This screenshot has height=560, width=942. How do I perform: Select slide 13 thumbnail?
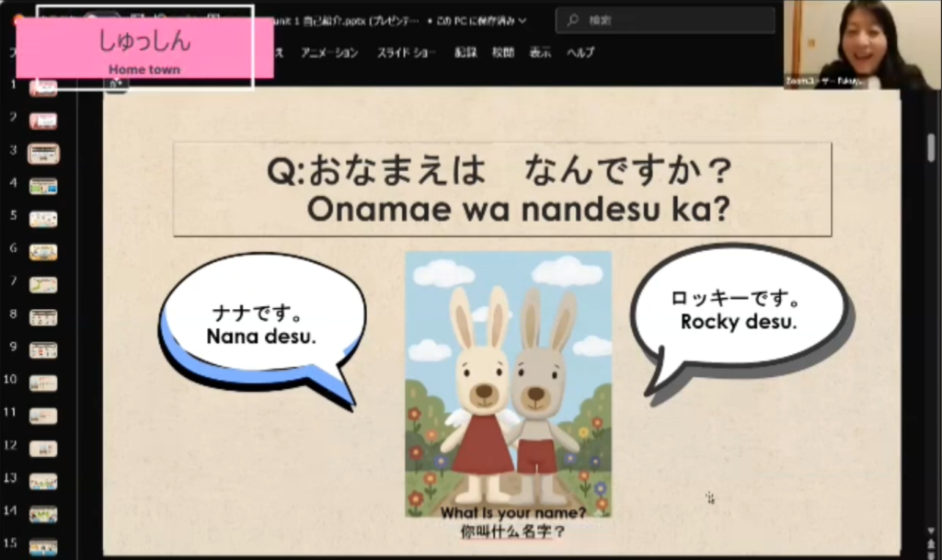[43, 481]
